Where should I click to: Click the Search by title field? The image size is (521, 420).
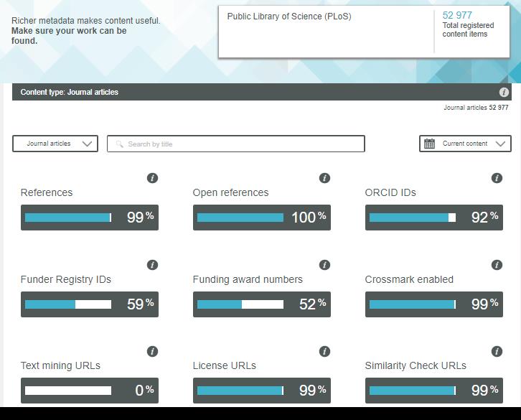pyautogui.click(x=236, y=144)
